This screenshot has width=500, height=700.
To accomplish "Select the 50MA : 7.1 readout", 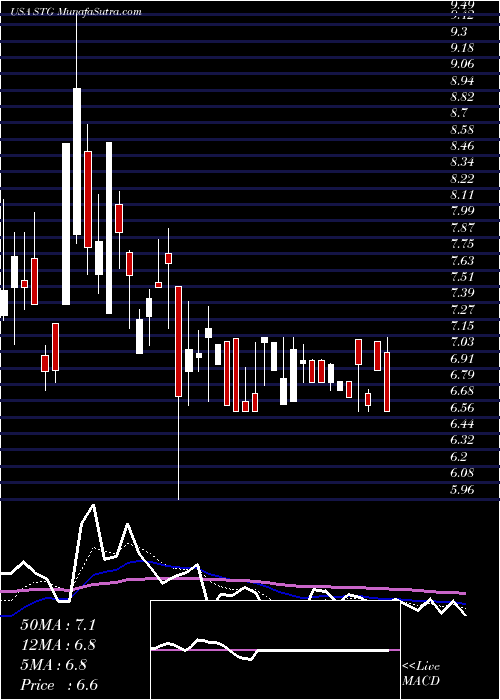I will pos(58,625).
